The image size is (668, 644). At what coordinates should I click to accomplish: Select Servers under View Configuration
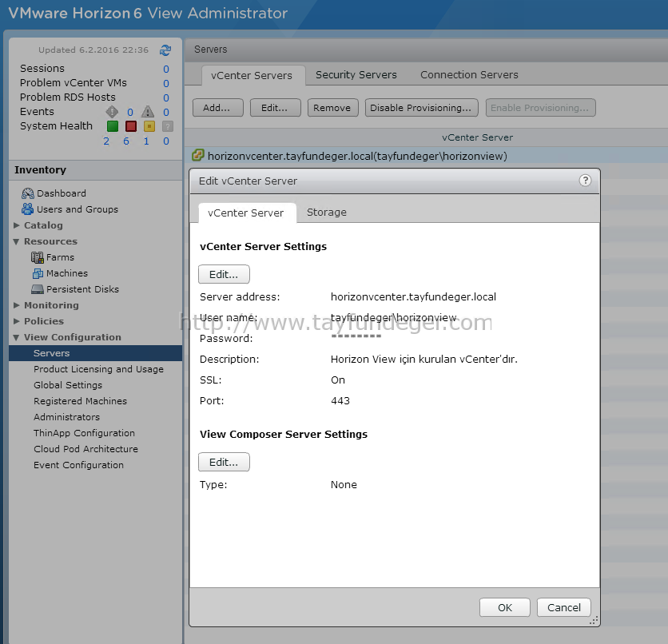[x=95, y=353]
